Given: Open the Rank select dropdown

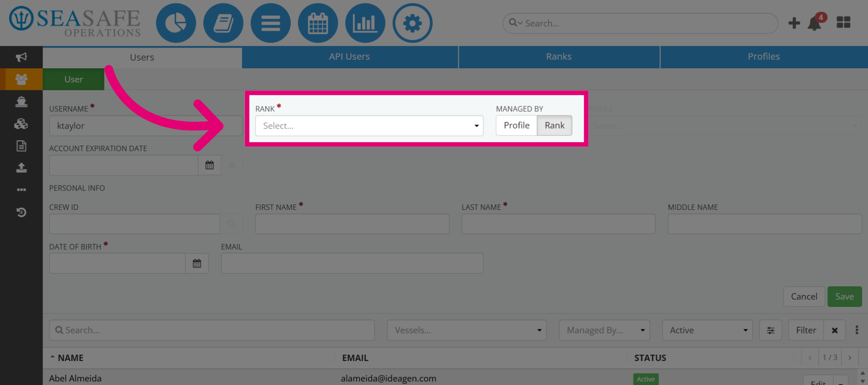Looking at the screenshot, I should [369, 126].
